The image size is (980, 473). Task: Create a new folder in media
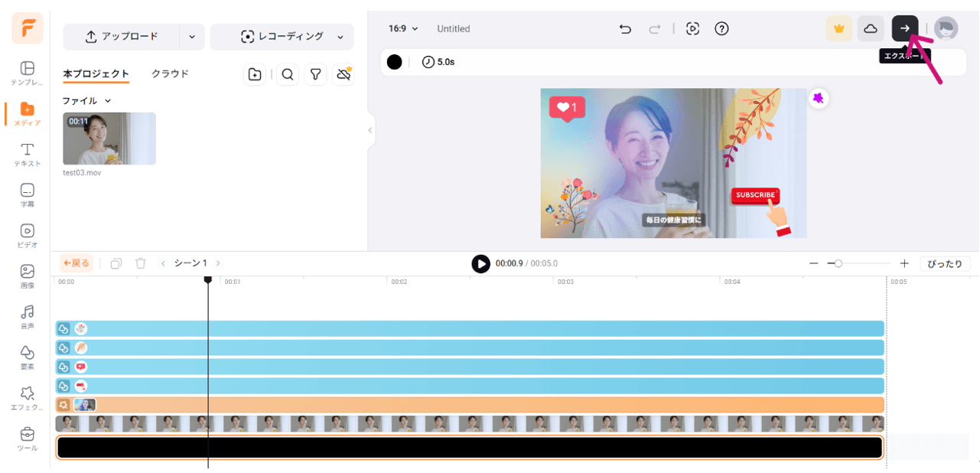(x=255, y=74)
